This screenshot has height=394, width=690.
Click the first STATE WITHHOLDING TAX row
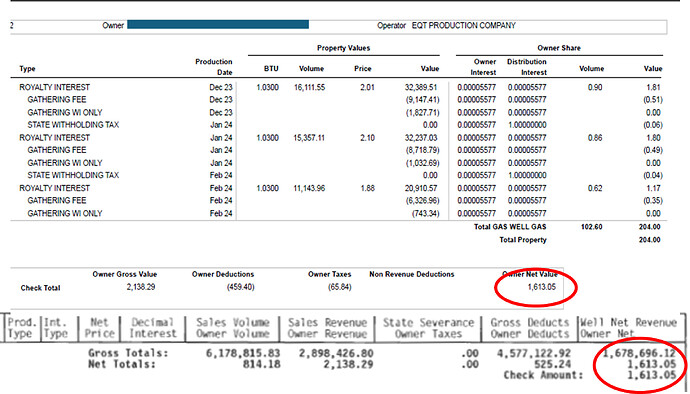[x=338, y=125]
